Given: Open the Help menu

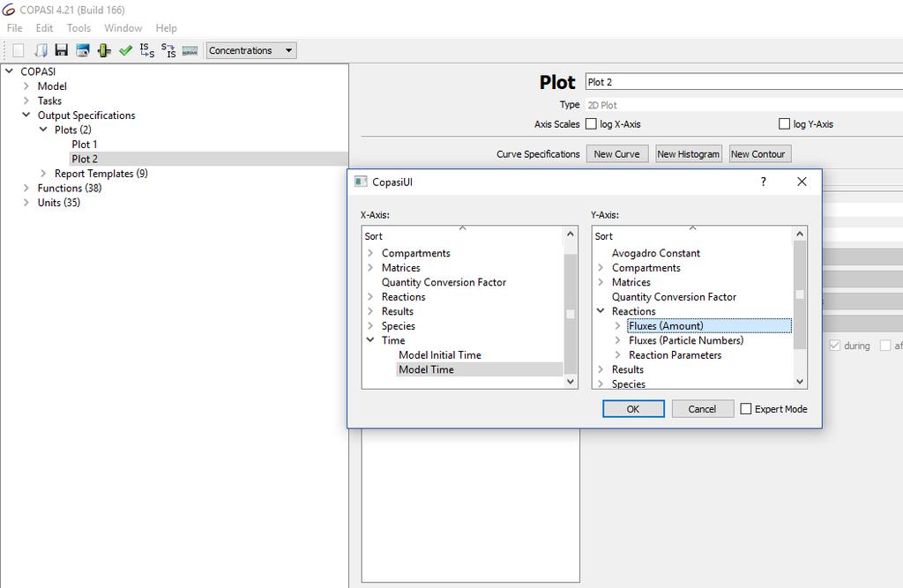Looking at the screenshot, I should point(167,28).
